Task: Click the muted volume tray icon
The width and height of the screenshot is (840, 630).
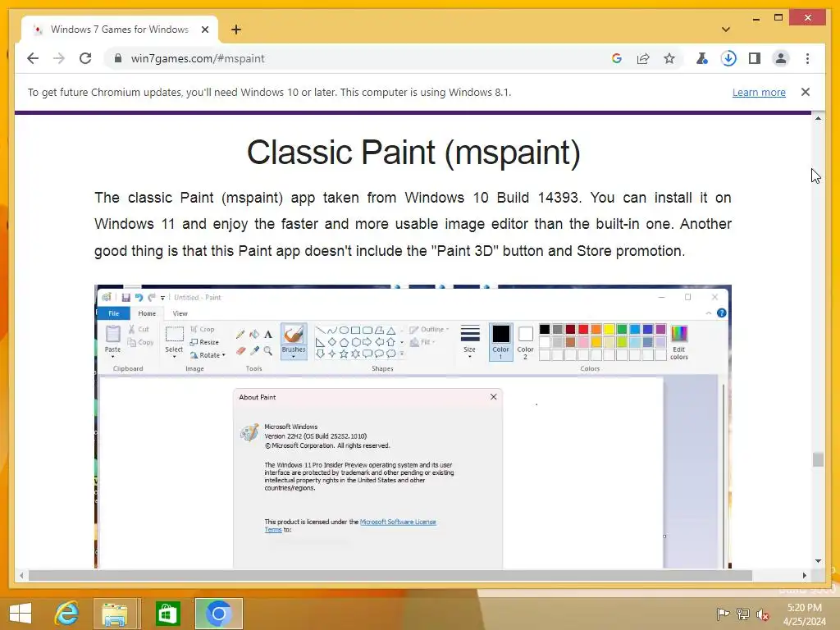Action: (x=763, y=614)
